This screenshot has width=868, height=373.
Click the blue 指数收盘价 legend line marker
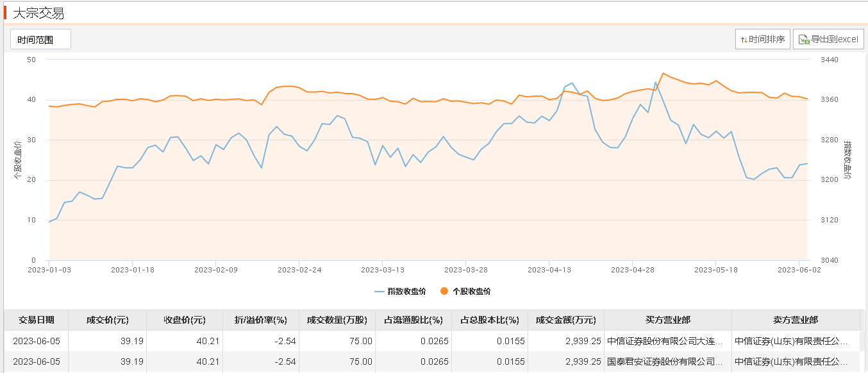[x=380, y=291]
